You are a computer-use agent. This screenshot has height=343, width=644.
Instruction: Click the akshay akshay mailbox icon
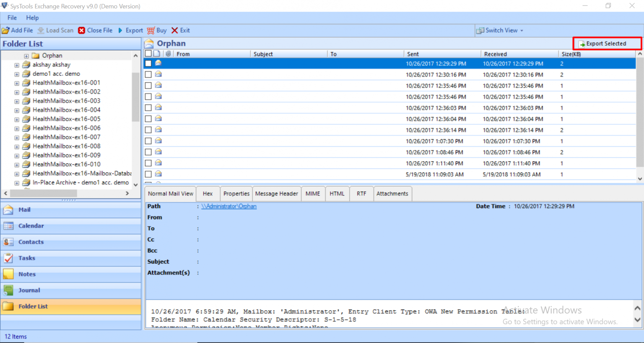[x=26, y=65]
